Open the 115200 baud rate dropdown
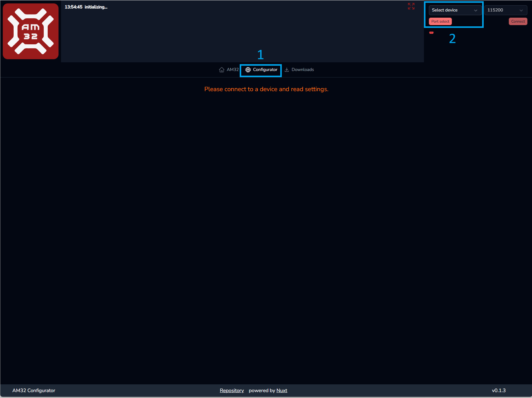This screenshot has height=398, width=532. click(x=505, y=10)
